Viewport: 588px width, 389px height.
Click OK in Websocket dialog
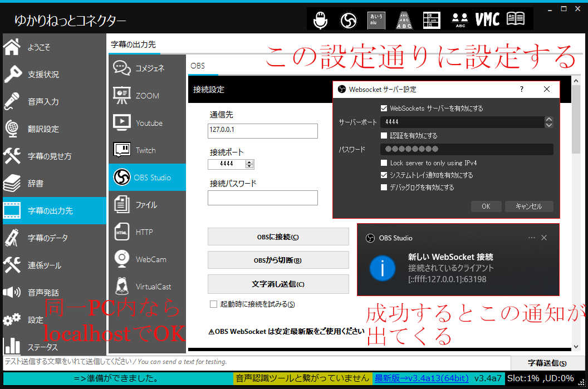click(x=486, y=206)
